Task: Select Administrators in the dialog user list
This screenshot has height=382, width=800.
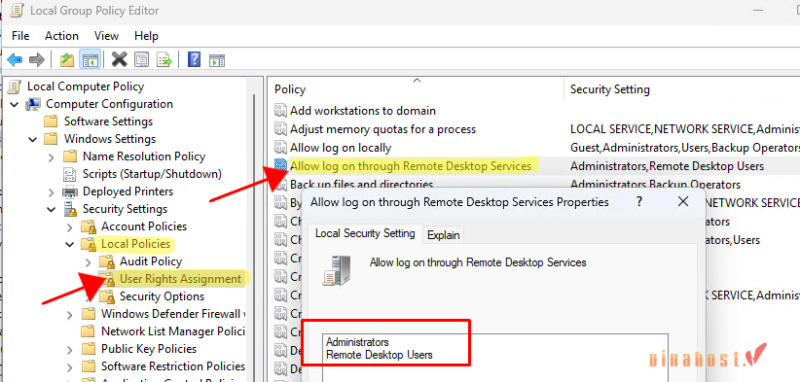Action: point(357,342)
